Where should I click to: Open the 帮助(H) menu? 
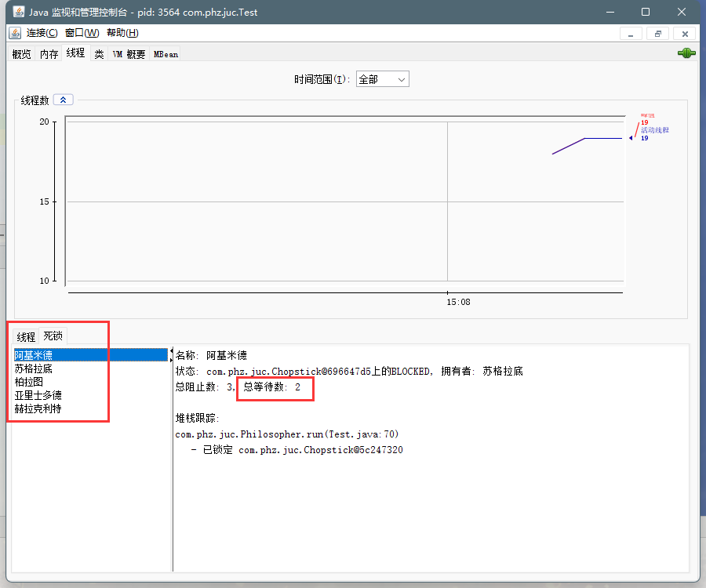[x=122, y=33]
